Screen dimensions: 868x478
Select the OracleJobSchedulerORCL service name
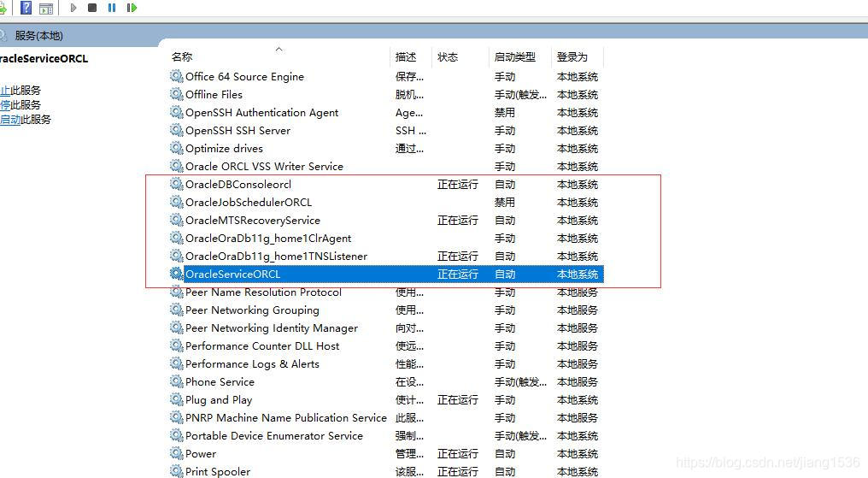[249, 202]
